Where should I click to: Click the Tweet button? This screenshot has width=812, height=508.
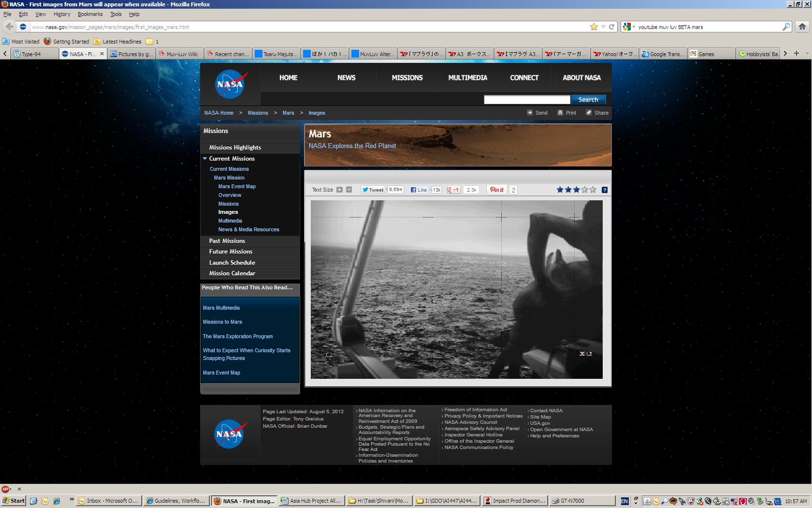click(373, 190)
